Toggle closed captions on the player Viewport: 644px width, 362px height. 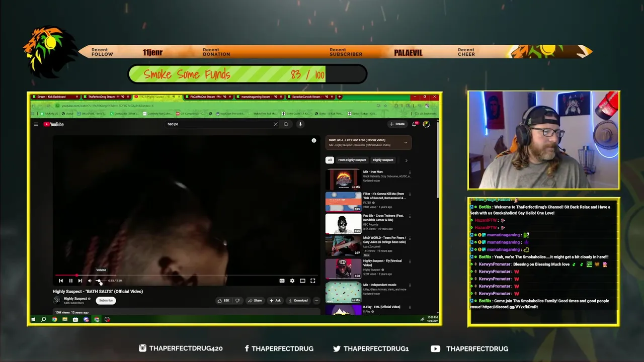tap(282, 281)
